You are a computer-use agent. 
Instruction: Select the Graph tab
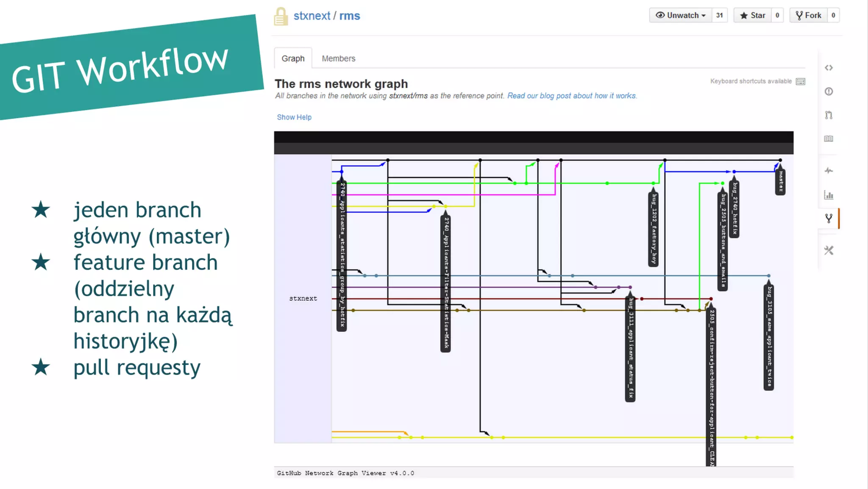(293, 58)
